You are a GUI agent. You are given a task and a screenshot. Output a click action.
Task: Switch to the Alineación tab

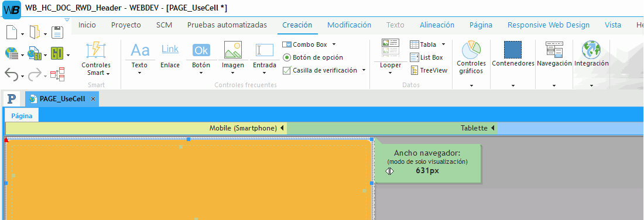point(437,25)
